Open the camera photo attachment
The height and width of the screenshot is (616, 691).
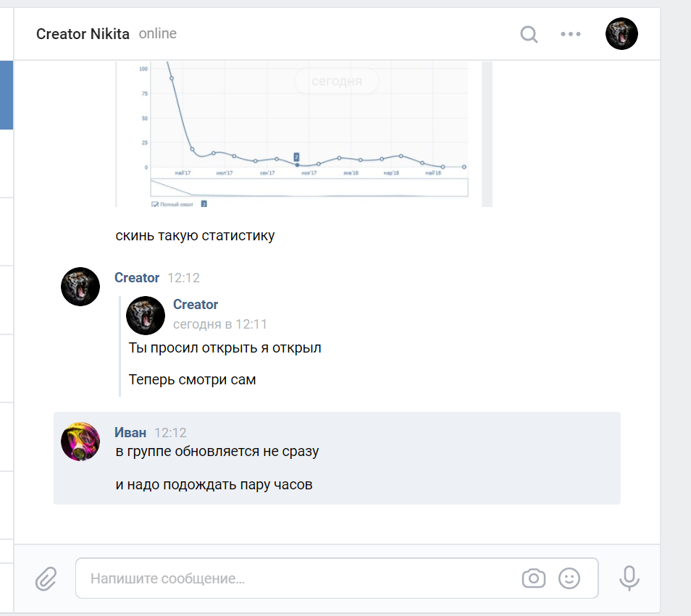534,578
